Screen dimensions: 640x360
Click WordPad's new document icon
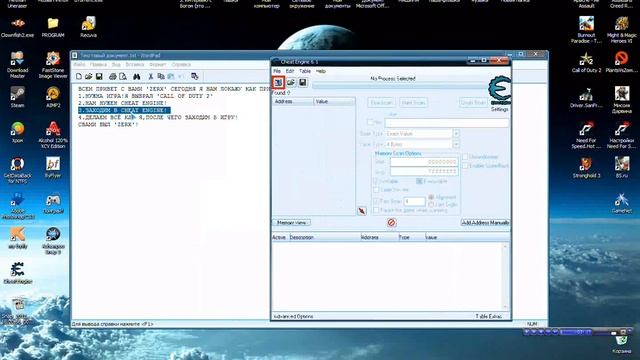click(x=79, y=76)
